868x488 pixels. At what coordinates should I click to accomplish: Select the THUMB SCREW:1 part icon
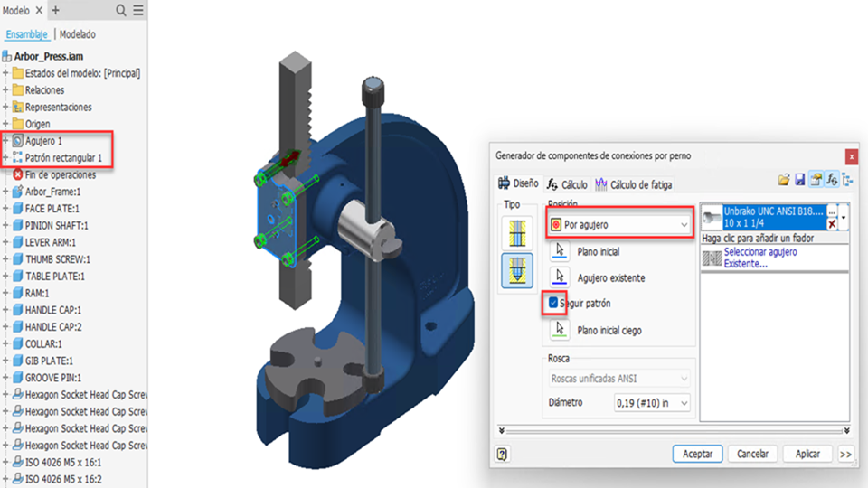click(x=18, y=259)
